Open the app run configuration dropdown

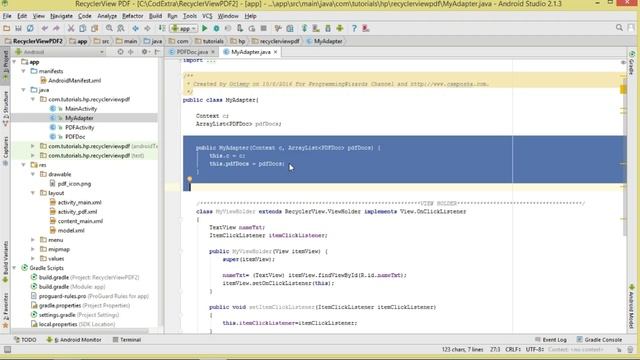pos(184,28)
